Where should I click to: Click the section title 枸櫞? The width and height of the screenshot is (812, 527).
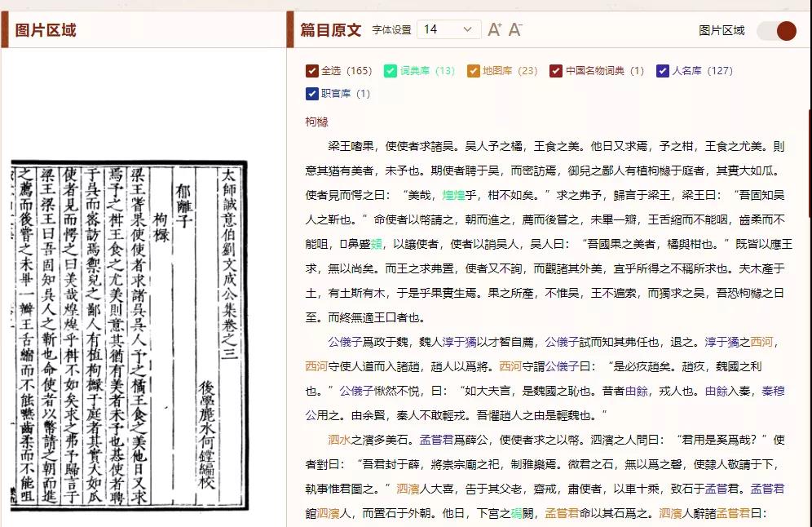317,122
